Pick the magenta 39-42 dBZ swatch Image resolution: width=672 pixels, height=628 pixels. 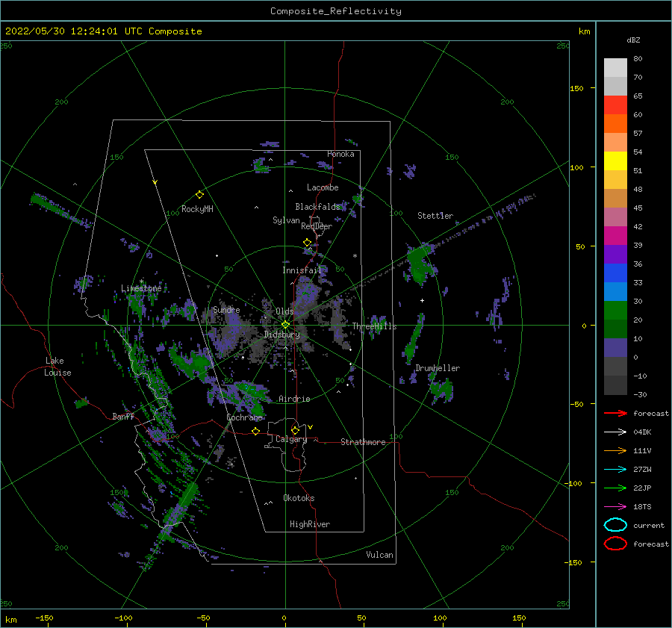coord(615,236)
